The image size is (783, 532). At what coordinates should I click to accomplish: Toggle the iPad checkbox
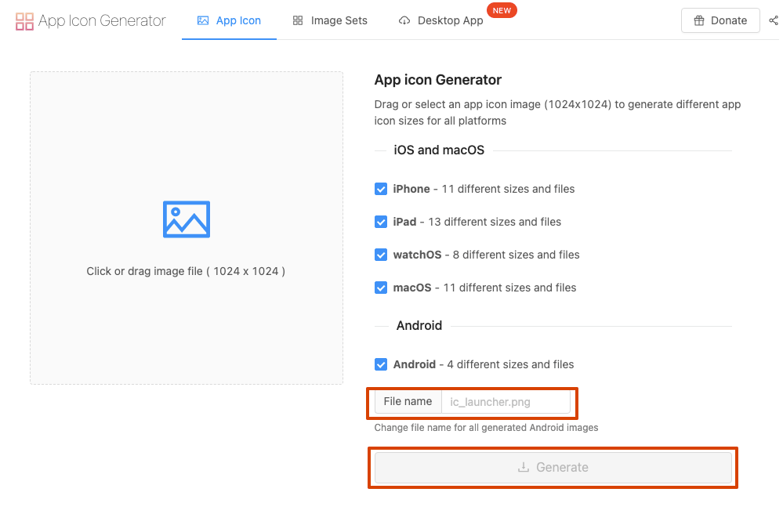380,222
